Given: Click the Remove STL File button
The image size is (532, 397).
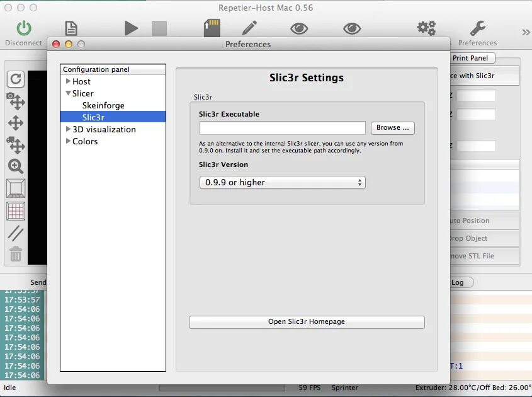Looking at the screenshot, I should tap(485, 256).
